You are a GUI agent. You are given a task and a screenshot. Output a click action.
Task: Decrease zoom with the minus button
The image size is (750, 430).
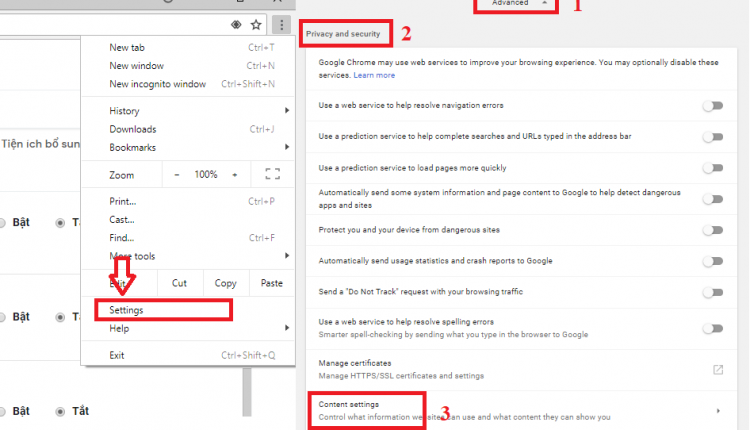coord(177,175)
